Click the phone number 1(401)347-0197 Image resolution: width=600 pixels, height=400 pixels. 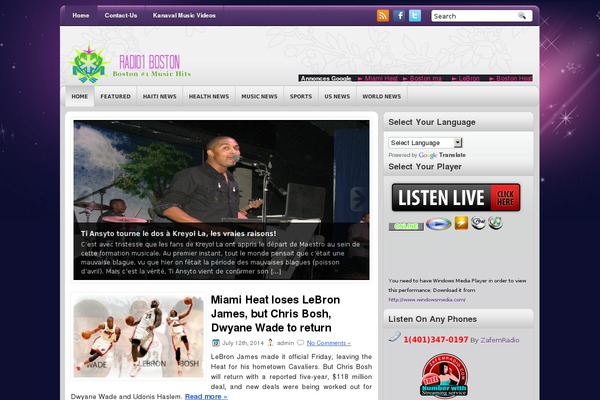(436, 340)
